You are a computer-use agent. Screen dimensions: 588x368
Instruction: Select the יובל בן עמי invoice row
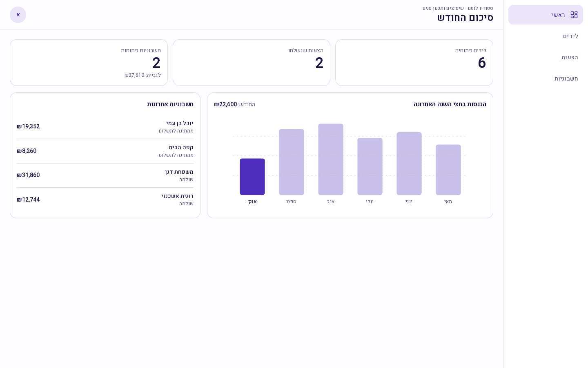pyautogui.click(x=105, y=127)
